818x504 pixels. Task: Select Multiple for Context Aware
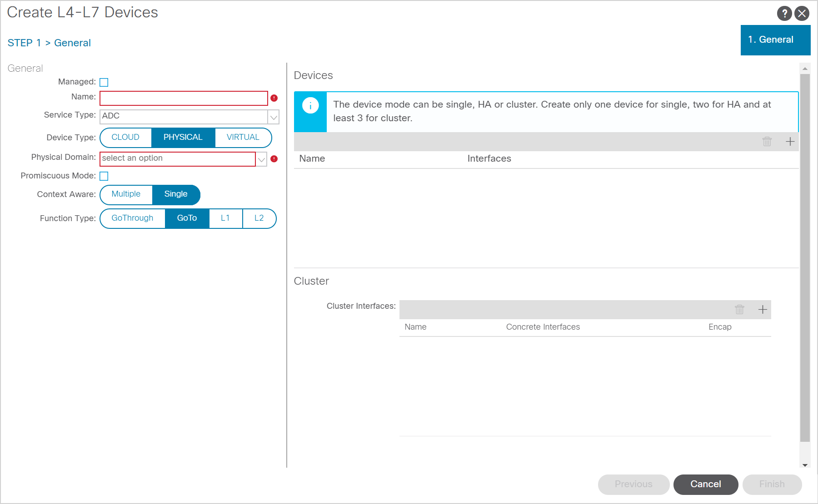(x=126, y=194)
